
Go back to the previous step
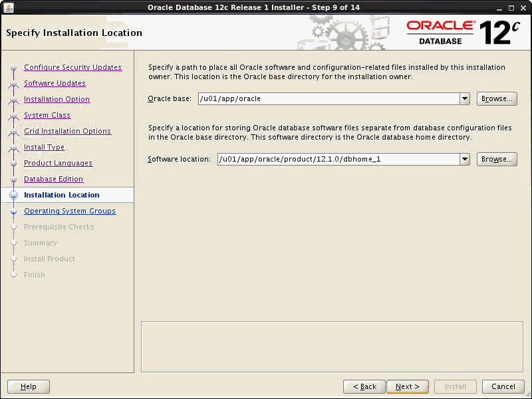click(x=364, y=386)
